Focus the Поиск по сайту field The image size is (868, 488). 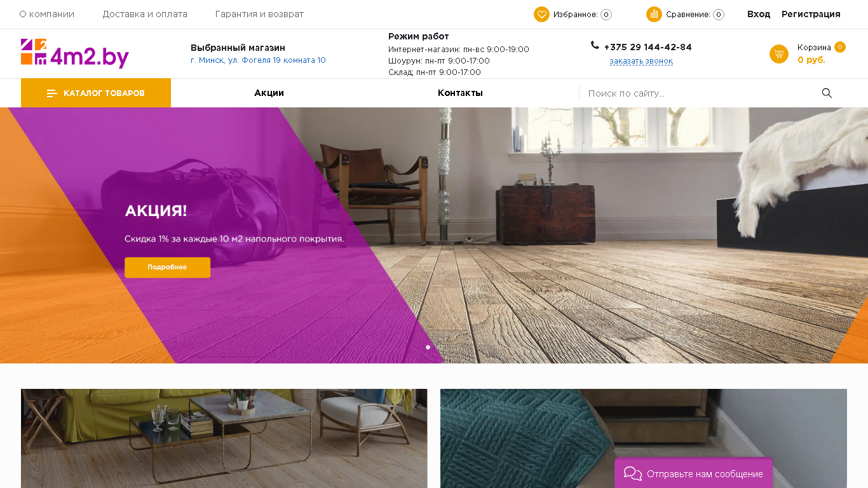click(699, 93)
